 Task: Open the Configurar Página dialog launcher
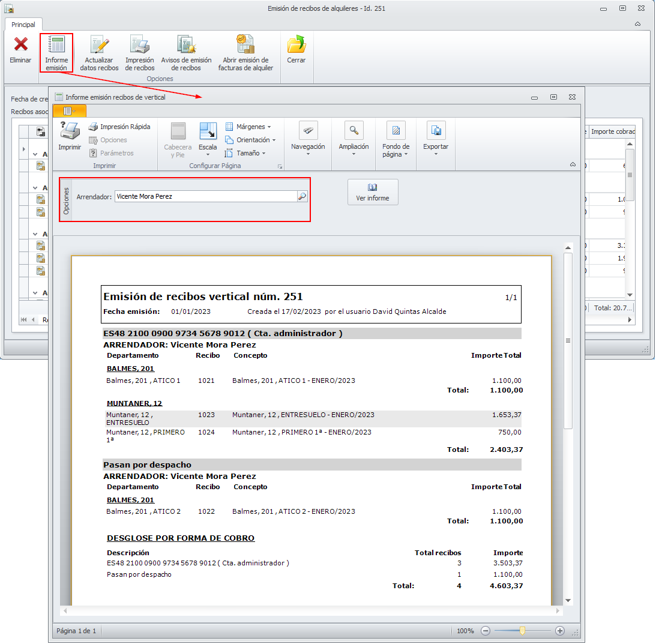(x=280, y=166)
